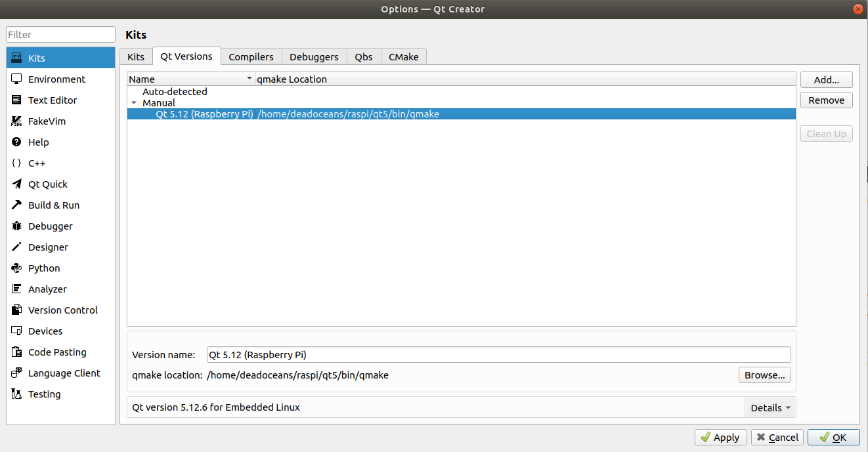Open the Environment category monitor icon

tap(16, 79)
